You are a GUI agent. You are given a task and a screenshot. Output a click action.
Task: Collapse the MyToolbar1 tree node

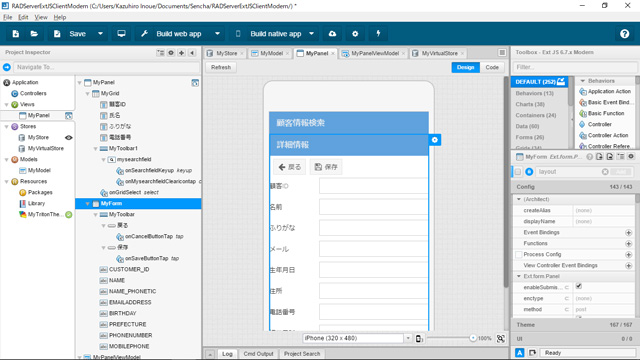95,149
